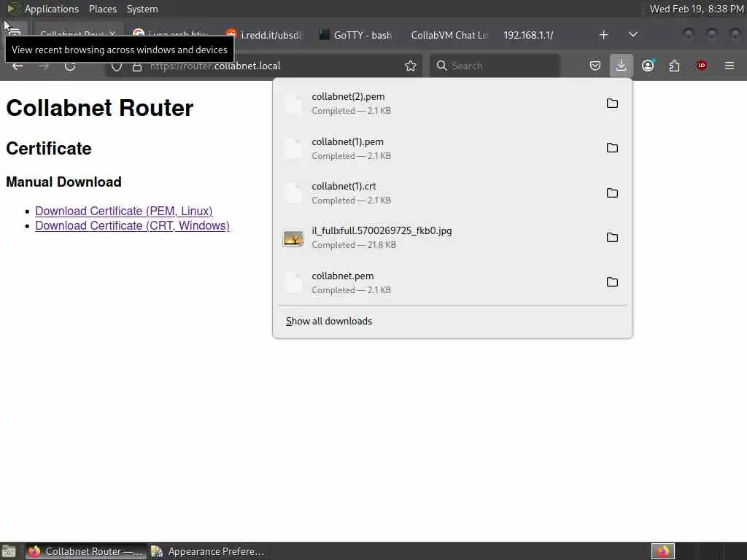Open a new tab with plus
747x560 pixels.
coord(603,35)
